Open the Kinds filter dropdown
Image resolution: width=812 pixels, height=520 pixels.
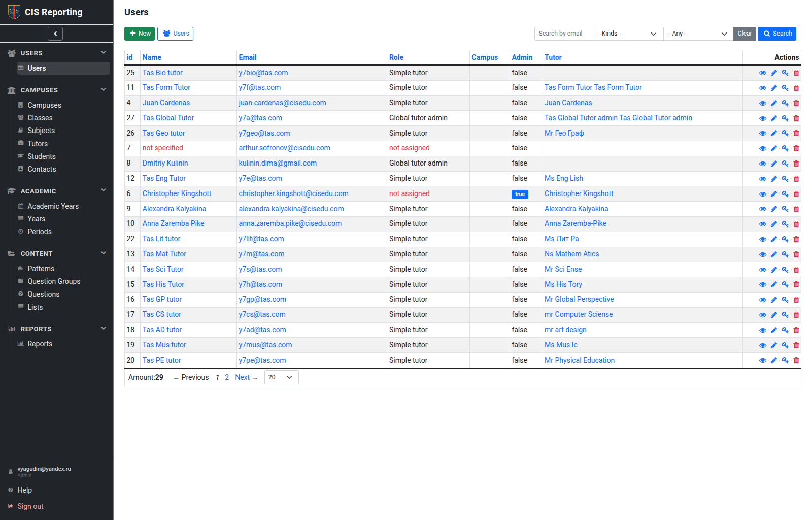pyautogui.click(x=628, y=34)
